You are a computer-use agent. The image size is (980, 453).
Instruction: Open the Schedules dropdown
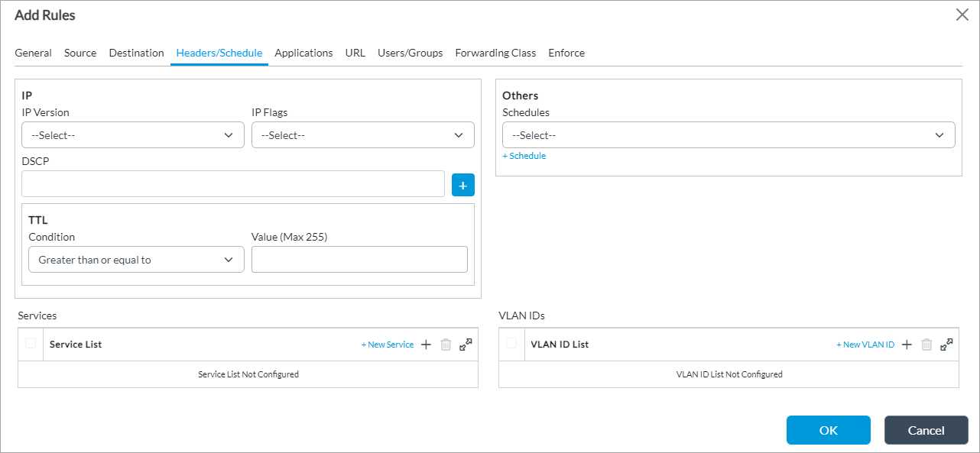[728, 135]
